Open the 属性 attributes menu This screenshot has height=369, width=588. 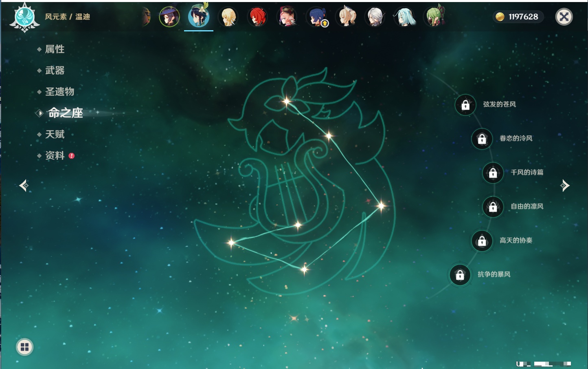point(55,49)
